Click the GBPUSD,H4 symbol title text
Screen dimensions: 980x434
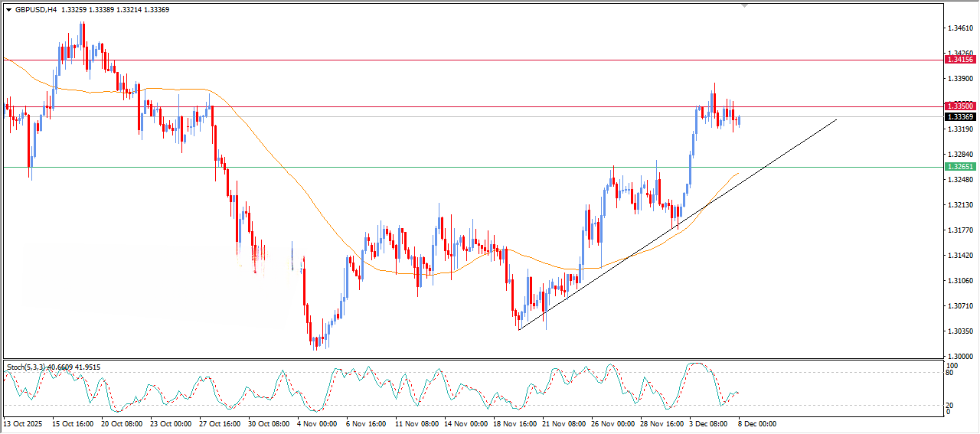pyautogui.click(x=36, y=10)
